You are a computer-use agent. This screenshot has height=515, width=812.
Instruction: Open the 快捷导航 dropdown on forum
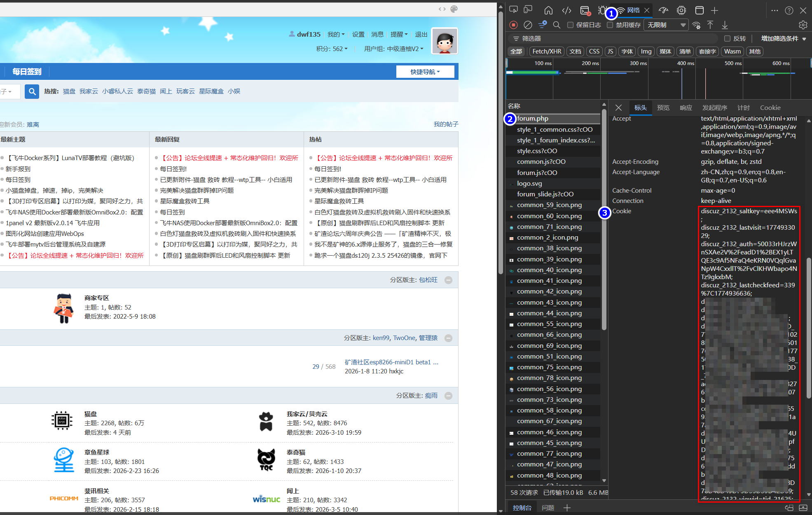pyautogui.click(x=425, y=72)
